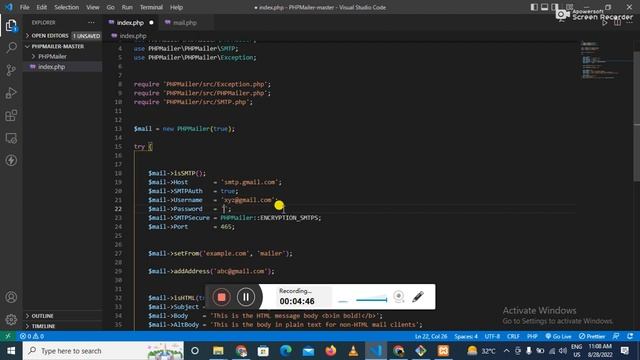Open the Search view icon
The width and height of the screenshot is (640, 360).
(11, 48)
